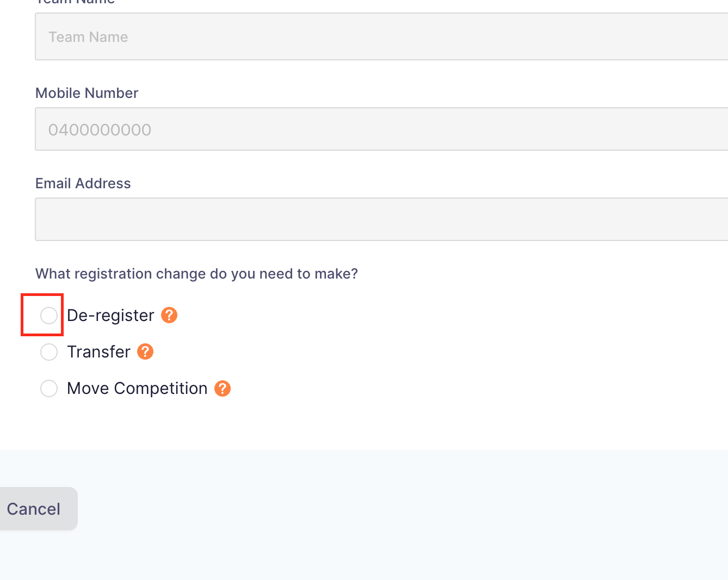Choose the Transfer radio button
This screenshot has height=580, width=728.
click(x=49, y=351)
